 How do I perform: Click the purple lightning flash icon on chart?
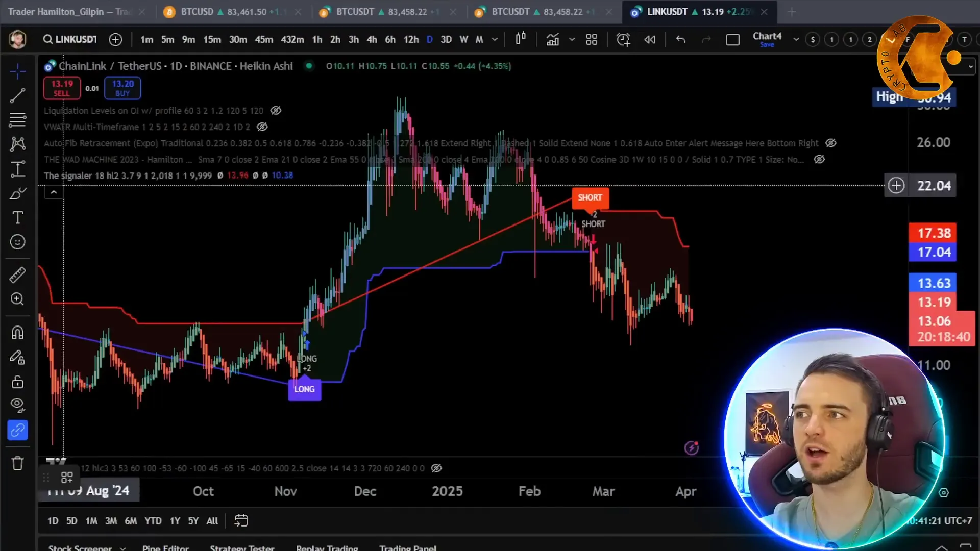[x=692, y=448]
